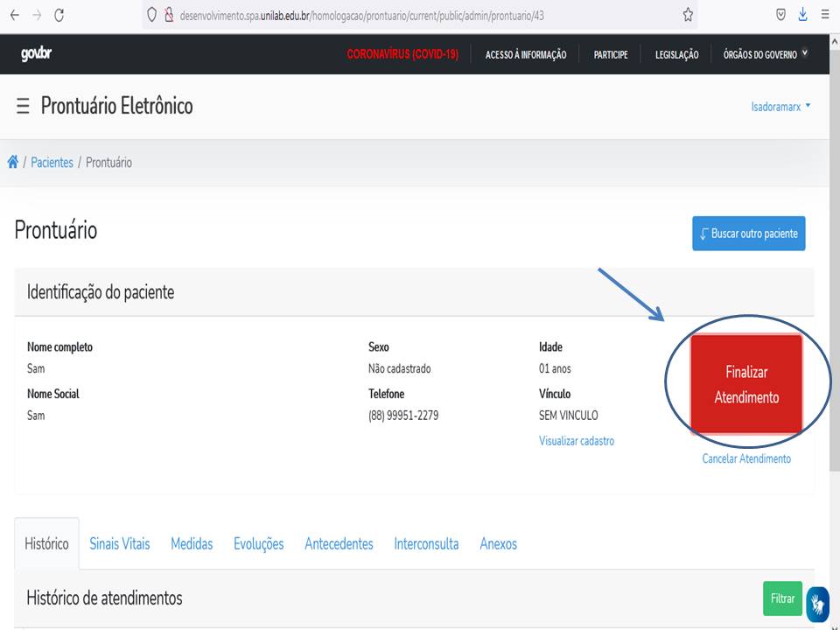Click the home icon in breadcrumb
Image resolution: width=840 pixels, height=630 pixels.
tap(13, 163)
